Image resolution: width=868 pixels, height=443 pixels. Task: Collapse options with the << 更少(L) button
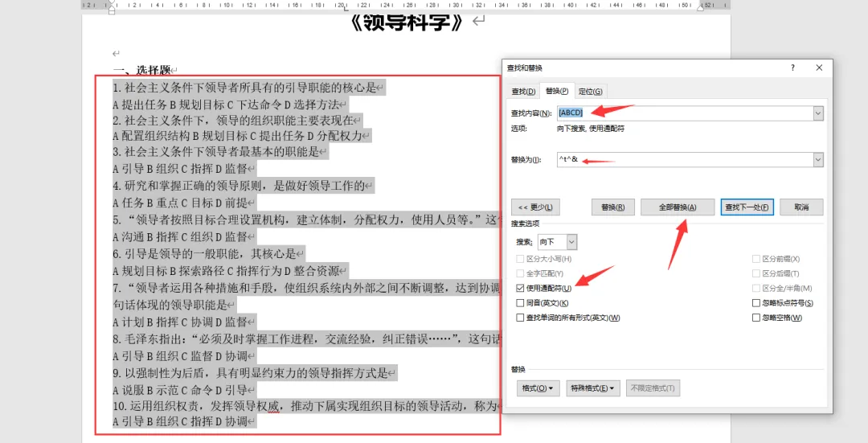535,207
